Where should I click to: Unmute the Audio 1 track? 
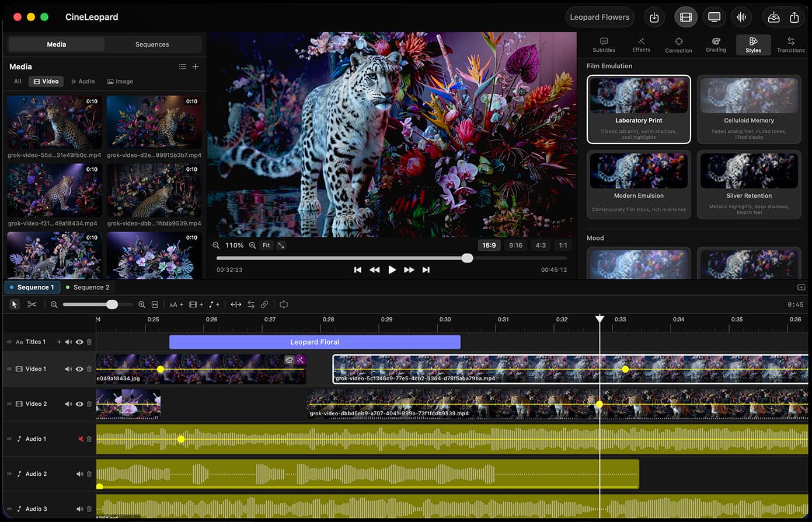(81, 439)
